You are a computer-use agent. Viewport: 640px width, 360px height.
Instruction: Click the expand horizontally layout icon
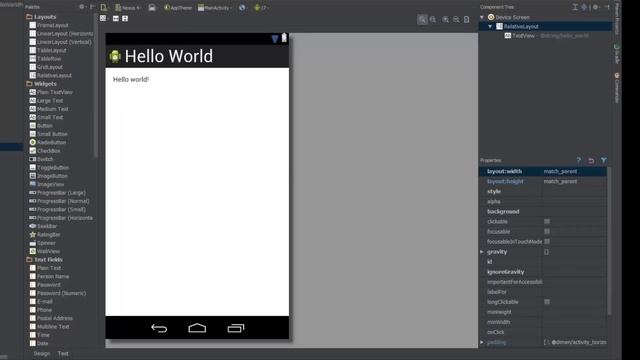[116, 18]
